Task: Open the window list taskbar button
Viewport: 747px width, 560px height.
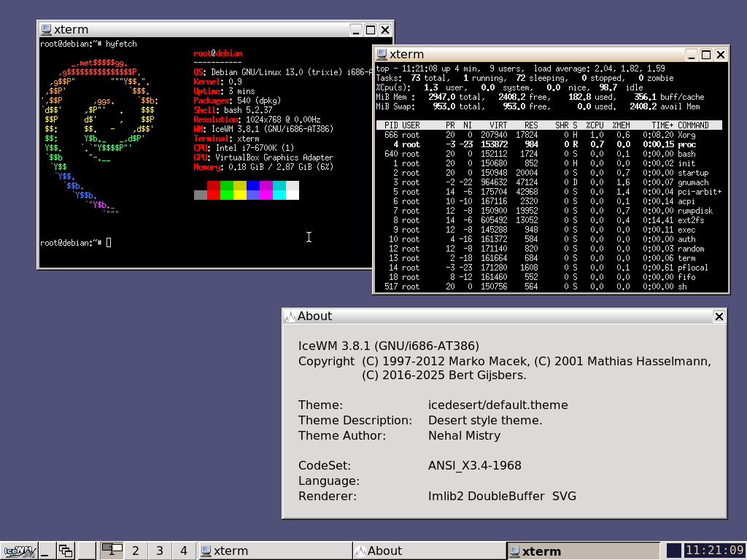Action: click(x=65, y=551)
